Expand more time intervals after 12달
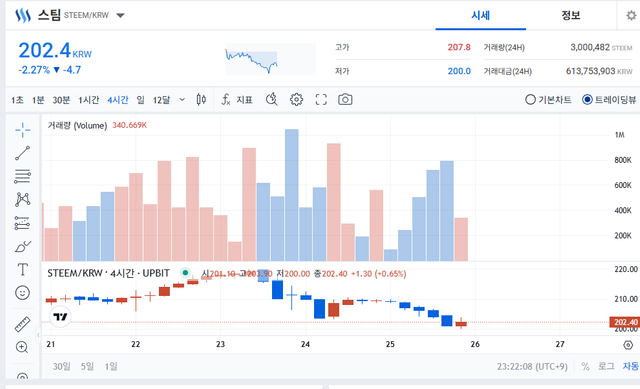640x389 pixels. [182, 100]
